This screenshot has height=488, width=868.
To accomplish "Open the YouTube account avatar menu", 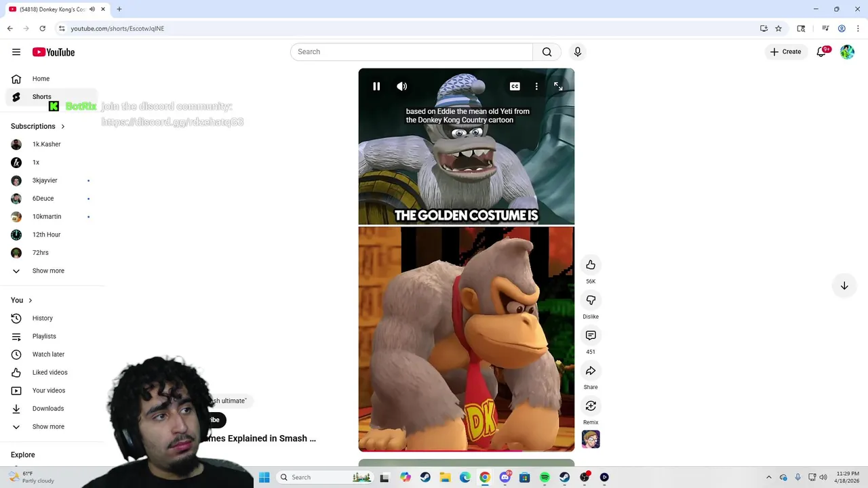I will pyautogui.click(x=847, y=52).
